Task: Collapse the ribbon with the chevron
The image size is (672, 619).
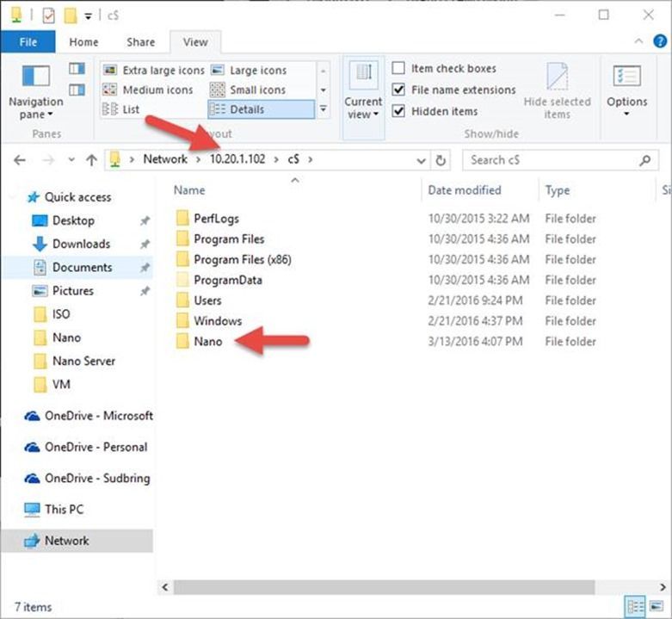Action: (x=638, y=41)
